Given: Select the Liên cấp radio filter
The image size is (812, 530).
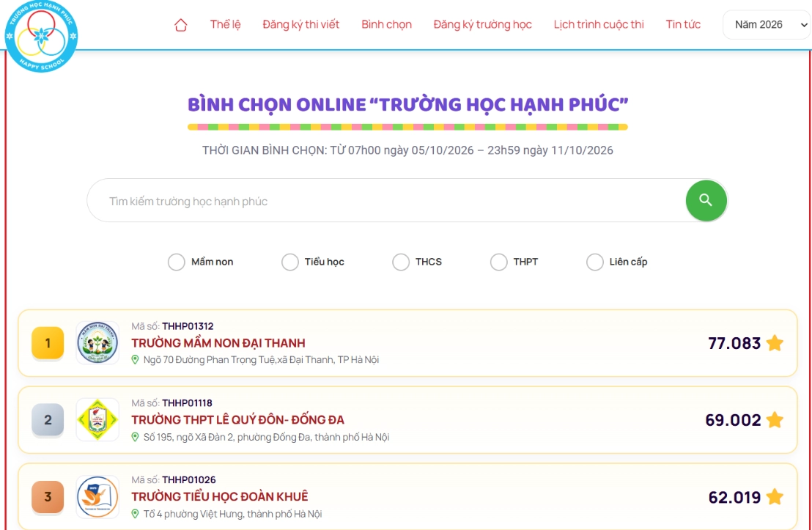Looking at the screenshot, I should tap(594, 262).
